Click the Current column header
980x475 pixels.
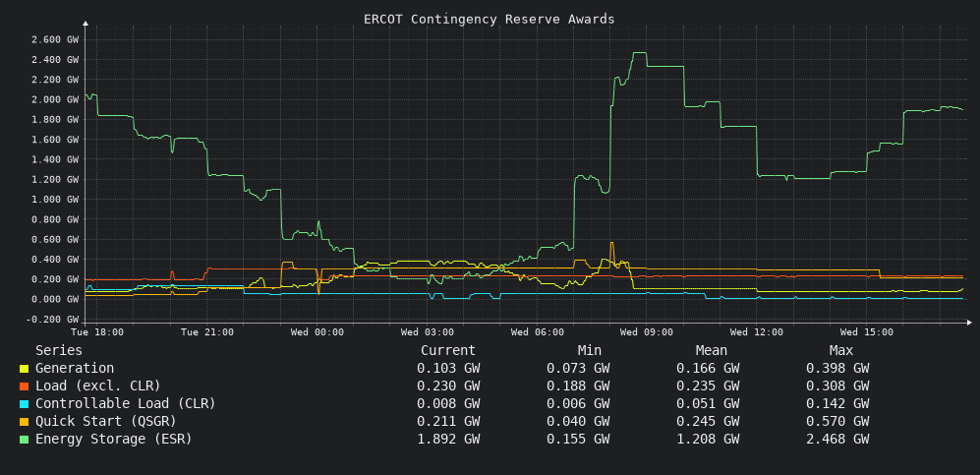(x=448, y=351)
